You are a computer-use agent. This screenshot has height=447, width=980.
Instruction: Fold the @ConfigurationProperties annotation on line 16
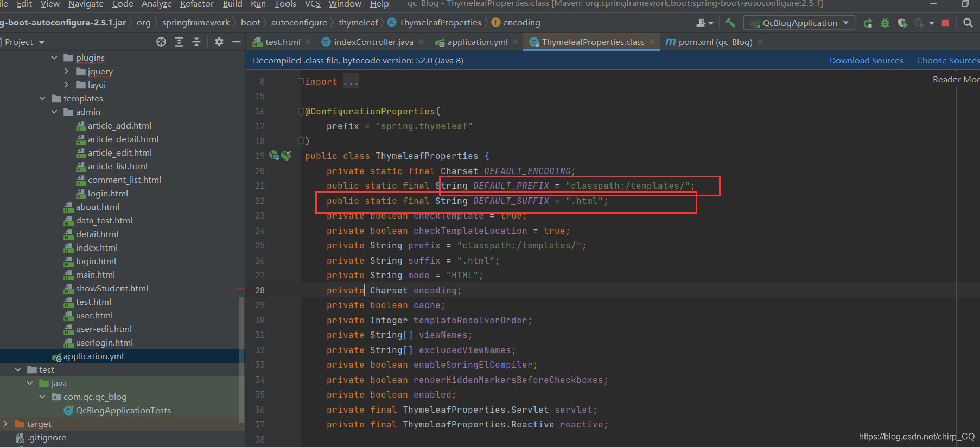click(300, 111)
